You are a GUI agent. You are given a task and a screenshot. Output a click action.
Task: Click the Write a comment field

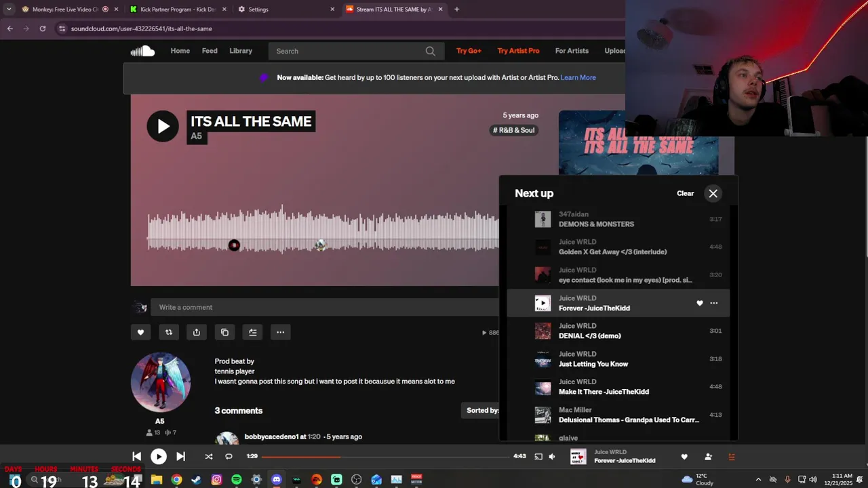325,308
